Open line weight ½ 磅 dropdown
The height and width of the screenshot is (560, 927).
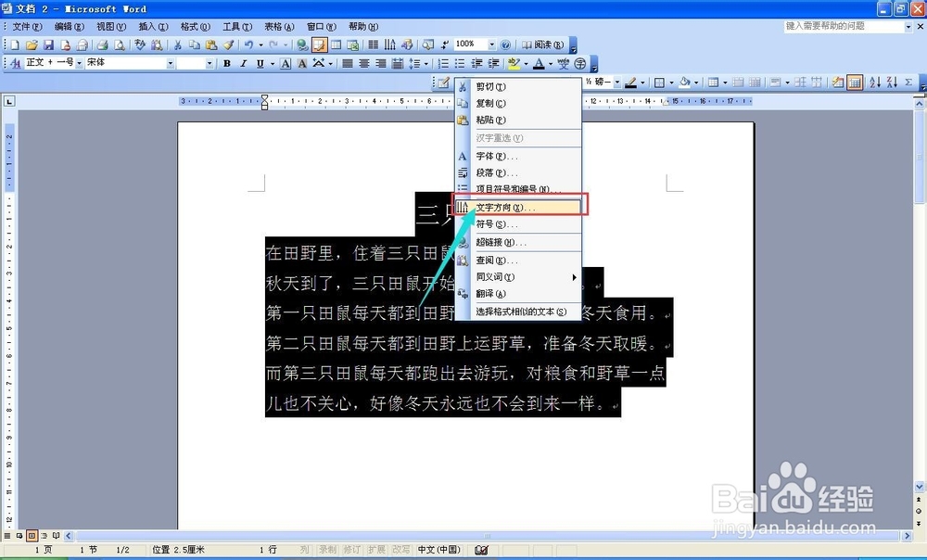pyautogui.click(x=617, y=83)
